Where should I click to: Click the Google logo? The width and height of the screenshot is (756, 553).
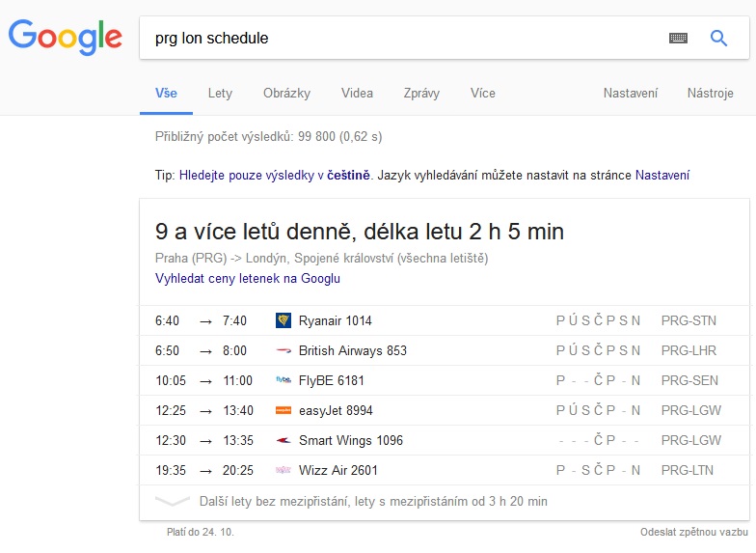click(66, 37)
